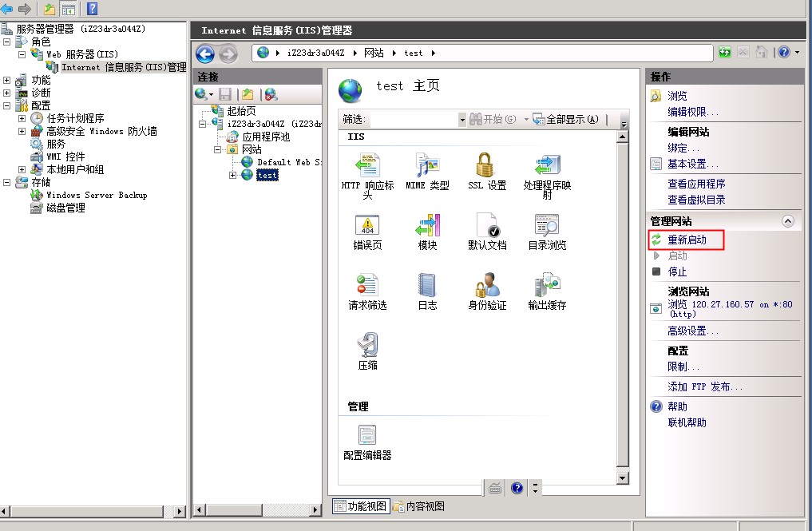Switch to 功能视图 tab
The height and width of the screenshot is (531, 812).
(x=360, y=506)
